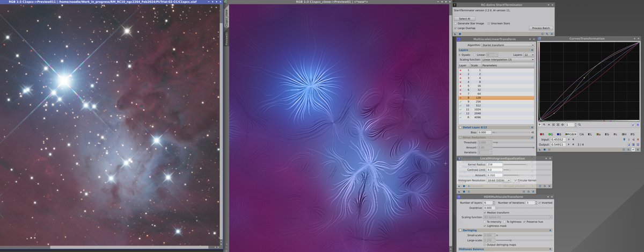The height and width of the screenshot is (252, 644).
Task: Select the H hue curve tab
Action: click(624, 134)
